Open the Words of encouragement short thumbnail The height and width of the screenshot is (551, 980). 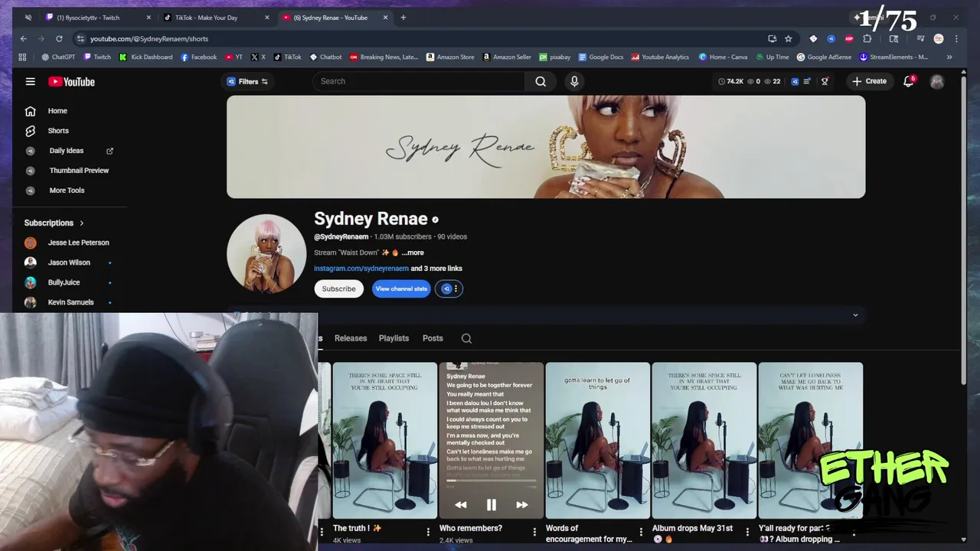(x=597, y=441)
